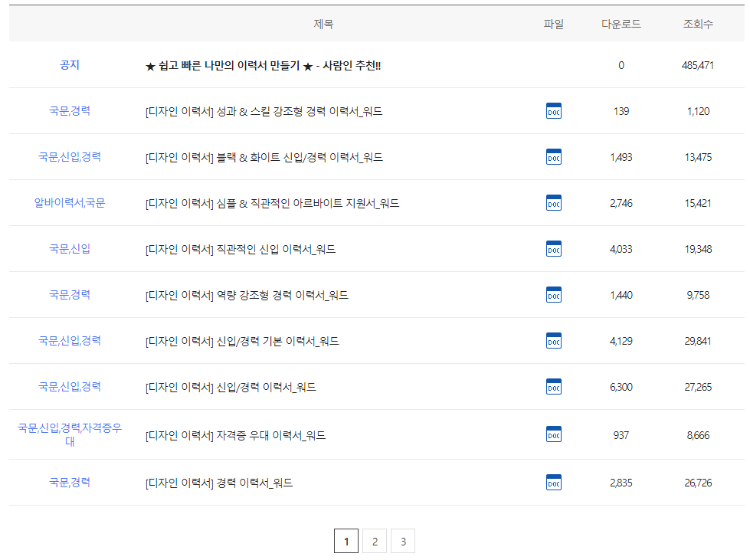Viewport: 750px width, 560px height.
Task: Select 국문,경력 category in 역량 강조형 row
Action: click(x=70, y=295)
